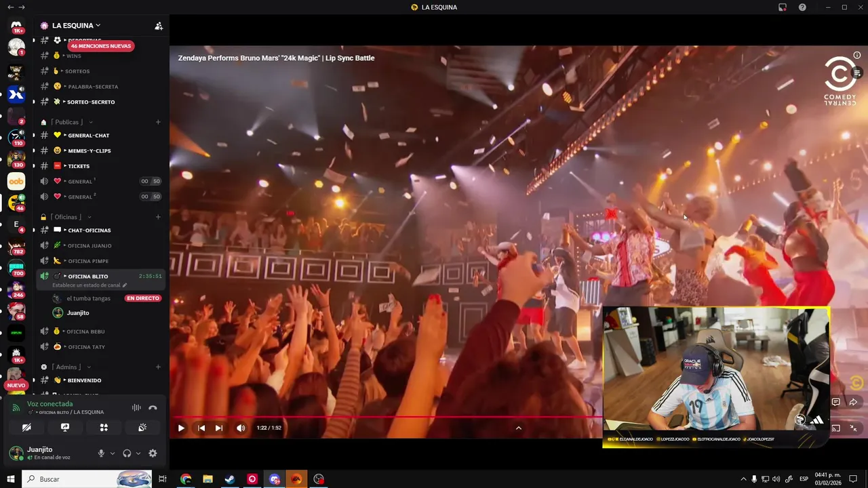868x488 pixels.
Task: Invite people to LA ESQUINA server
Action: coord(159,26)
